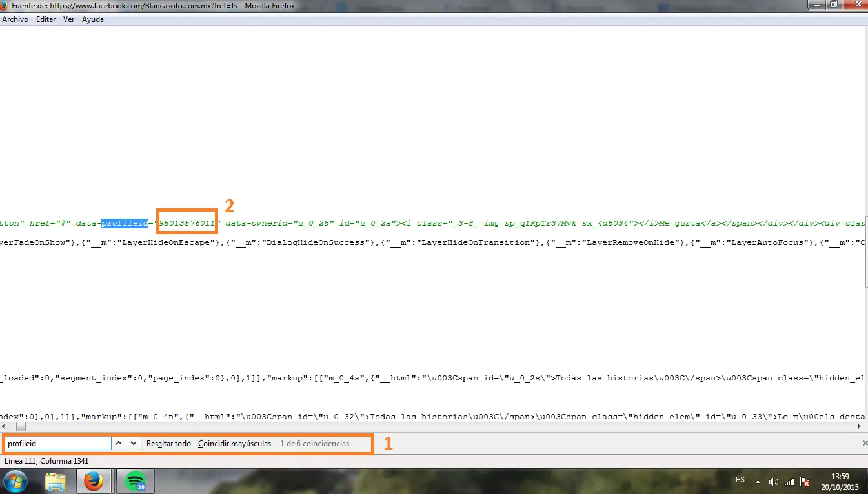
Task: Click the profile ID number 95013576011
Action: 187,223
